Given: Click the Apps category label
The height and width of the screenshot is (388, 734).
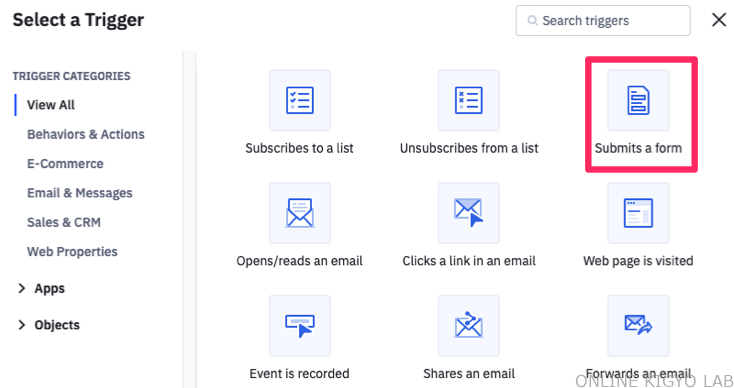Looking at the screenshot, I should [50, 288].
